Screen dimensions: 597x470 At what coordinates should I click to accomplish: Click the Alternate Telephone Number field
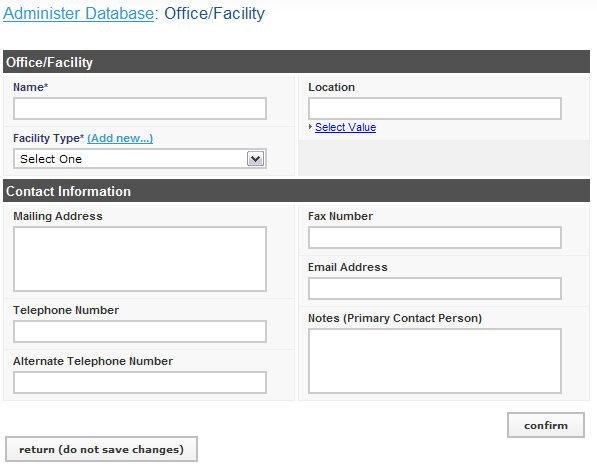click(140, 382)
